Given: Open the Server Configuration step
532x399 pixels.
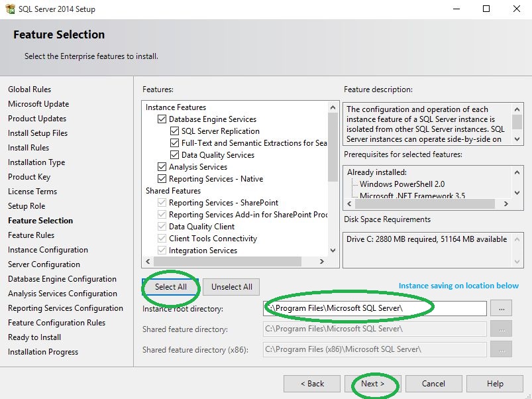Looking at the screenshot, I should point(44,264).
